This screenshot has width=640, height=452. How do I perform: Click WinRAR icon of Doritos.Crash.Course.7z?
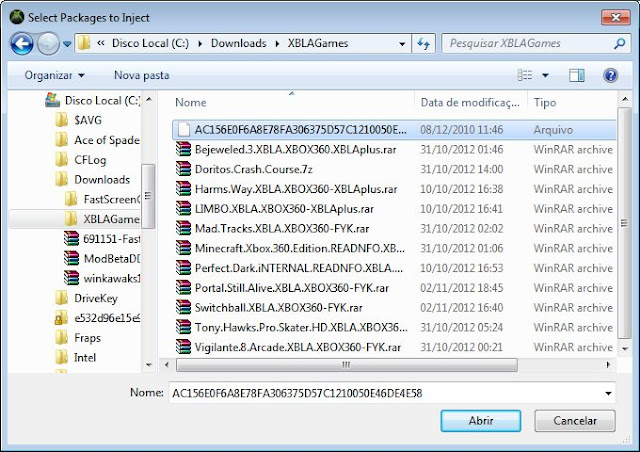(184, 169)
